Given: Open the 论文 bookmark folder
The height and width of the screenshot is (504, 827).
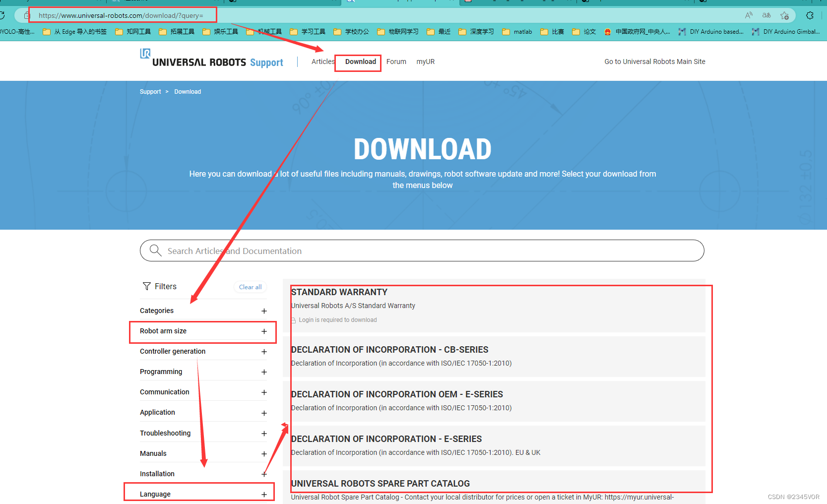Looking at the screenshot, I should [x=584, y=32].
